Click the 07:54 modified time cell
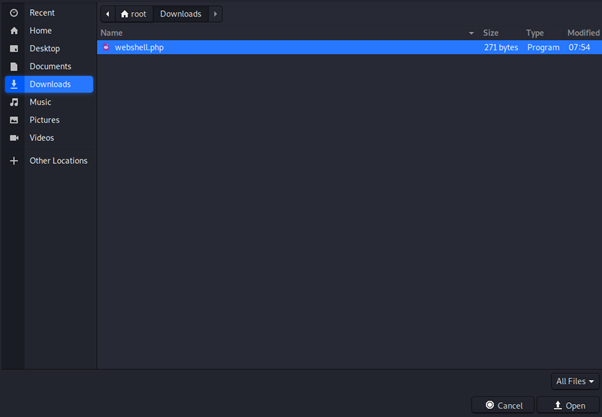Viewport: 602px width, 417px height. 579,48
